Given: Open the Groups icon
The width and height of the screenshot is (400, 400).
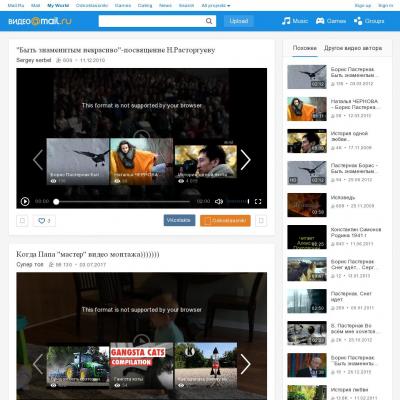Looking at the screenshot, I should (x=358, y=21).
